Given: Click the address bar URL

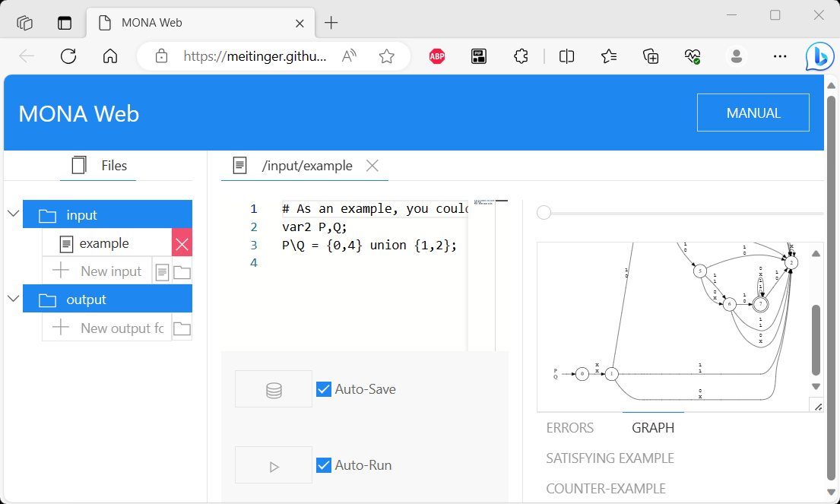Looking at the screenshot, I should [255, 56].
